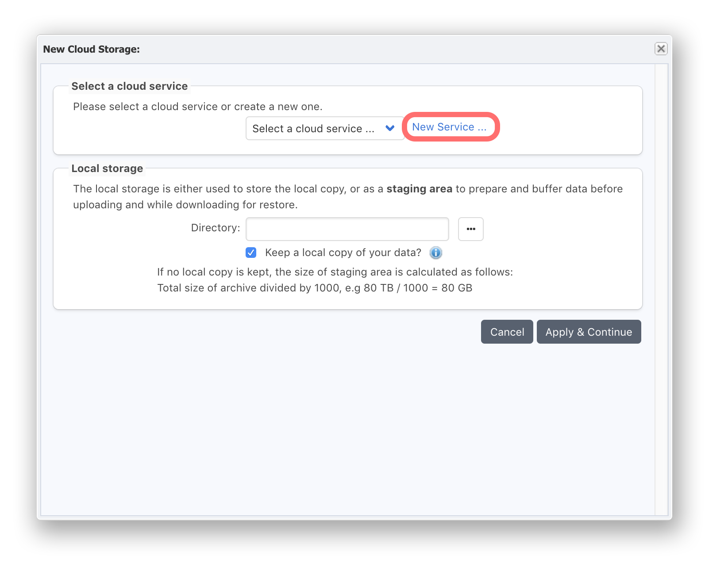The width and height of the screenshot is (728, 567).
Task: Expand the blue chevron of the service selector
Action: pos(390,128)
